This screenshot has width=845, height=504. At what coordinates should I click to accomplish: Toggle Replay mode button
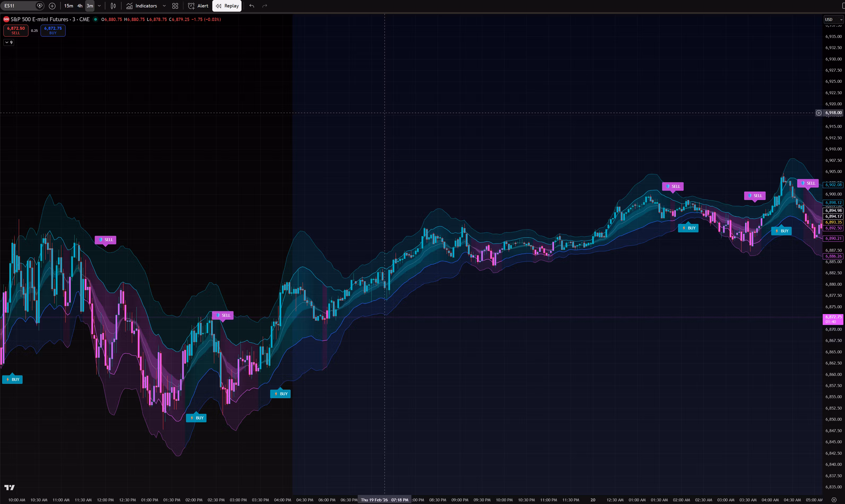click(227, 6)
